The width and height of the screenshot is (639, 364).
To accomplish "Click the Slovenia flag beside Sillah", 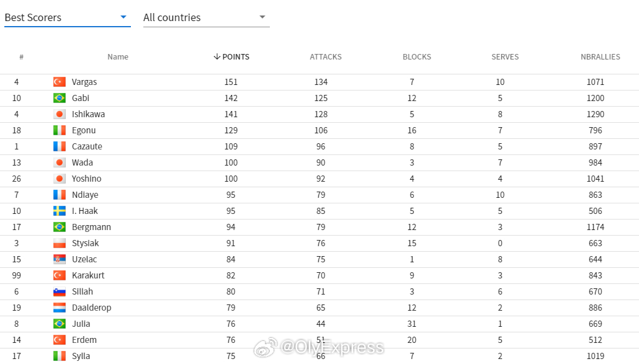I will [x=60, y=291].
